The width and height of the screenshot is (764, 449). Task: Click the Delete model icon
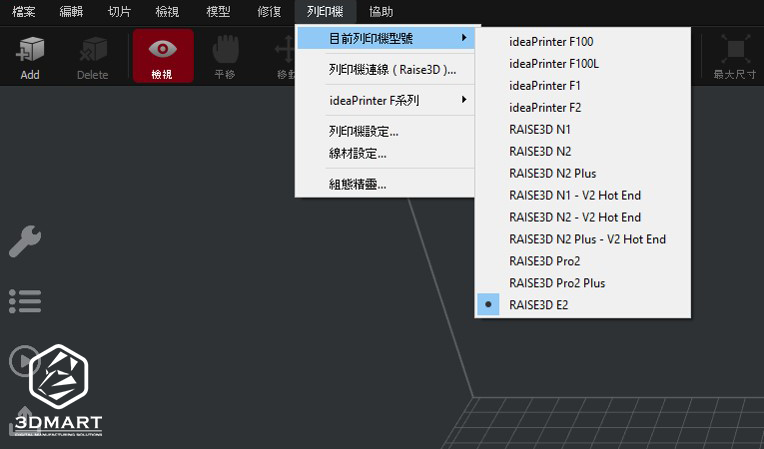point(93,56)
